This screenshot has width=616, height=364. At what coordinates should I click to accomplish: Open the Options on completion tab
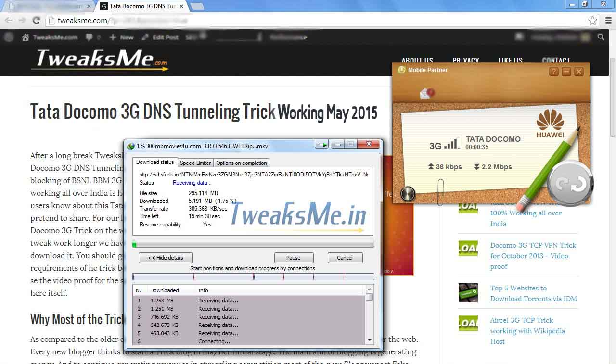pos(241,163)
